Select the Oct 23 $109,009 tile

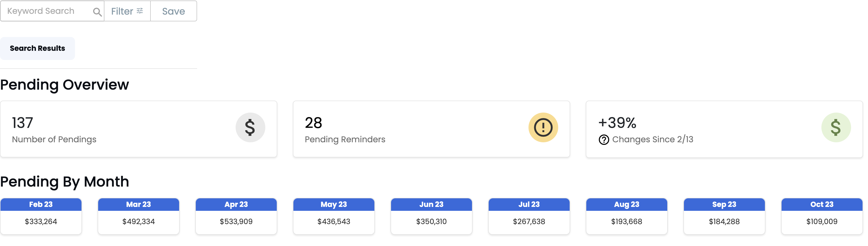point(822,216)
